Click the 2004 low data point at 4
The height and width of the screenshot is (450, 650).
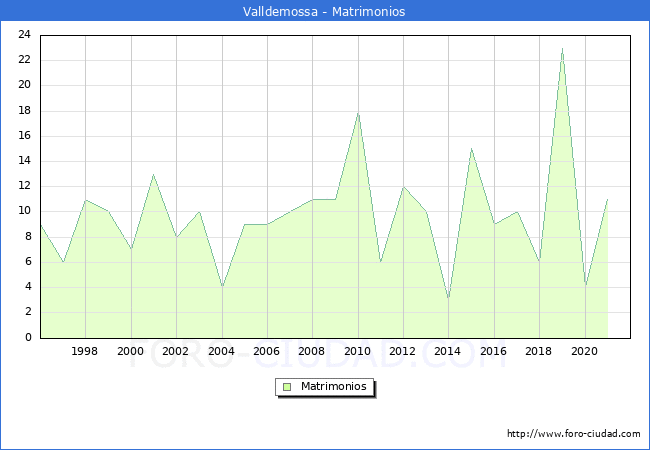click(222, 287)
